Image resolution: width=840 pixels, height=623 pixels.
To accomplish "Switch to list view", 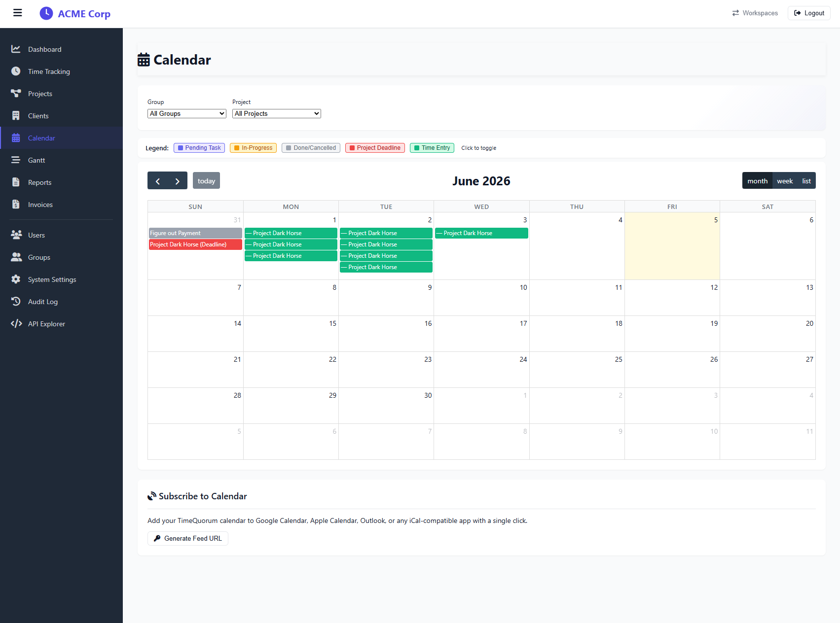I will tap(806, 181).
